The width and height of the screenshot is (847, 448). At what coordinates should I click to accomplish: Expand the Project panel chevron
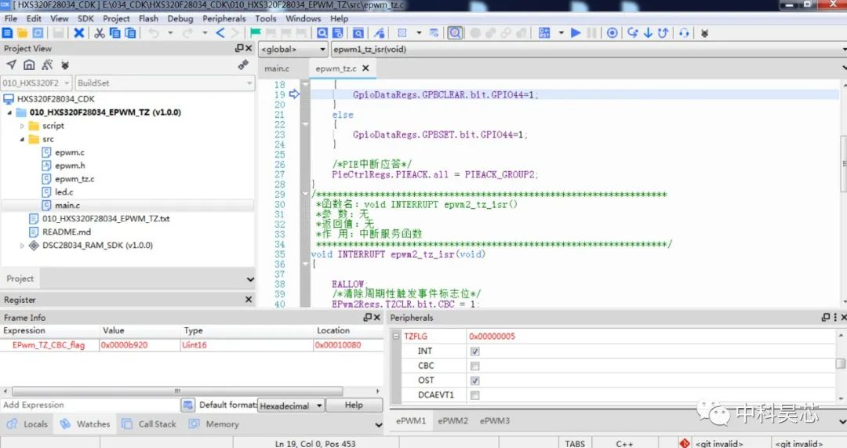pyautogui.click(x=250, y=279)
